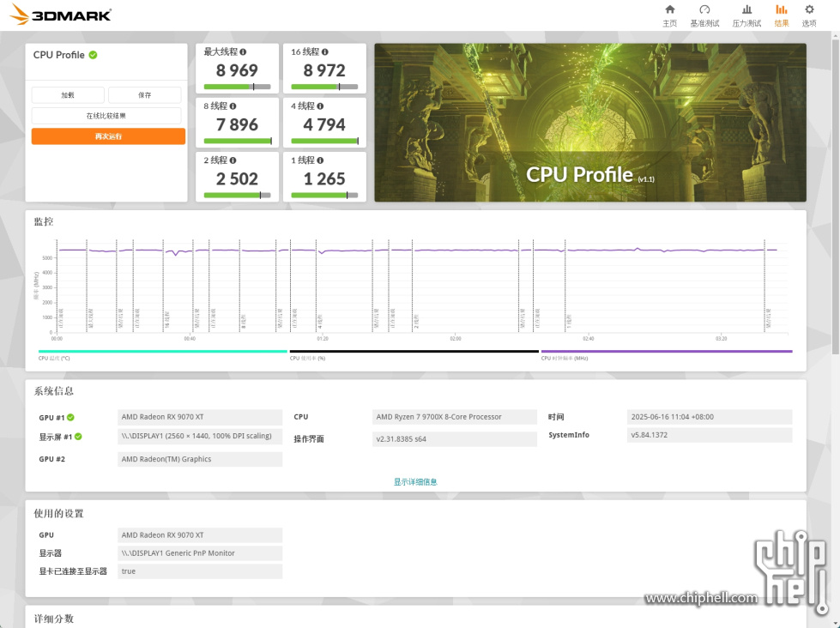Click the v2.31.8385 s64 version field
The image size is (840, 628).
point(454,439)
